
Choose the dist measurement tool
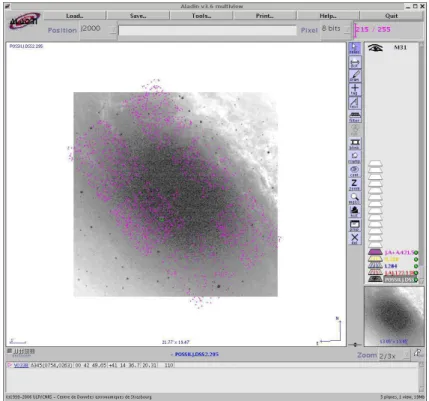354,62
